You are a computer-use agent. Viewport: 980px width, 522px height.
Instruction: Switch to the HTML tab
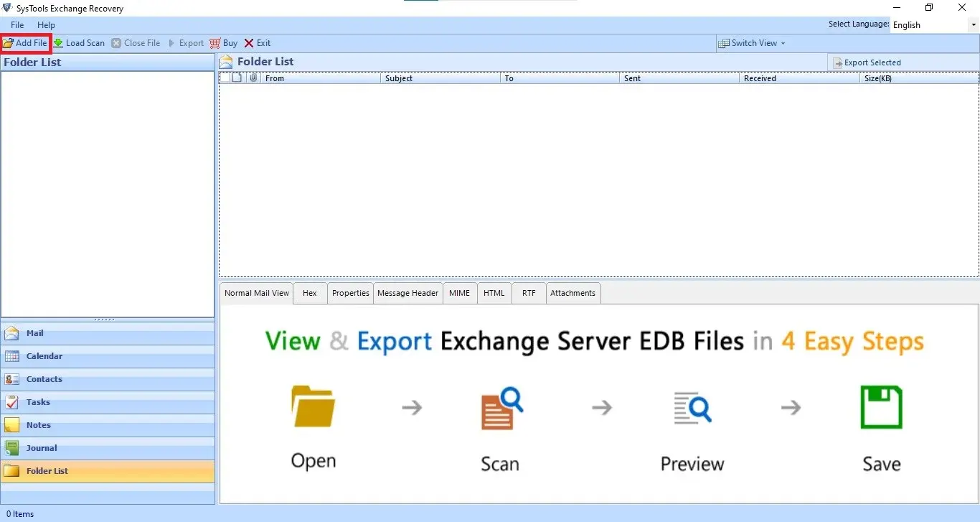coord(494,293)
